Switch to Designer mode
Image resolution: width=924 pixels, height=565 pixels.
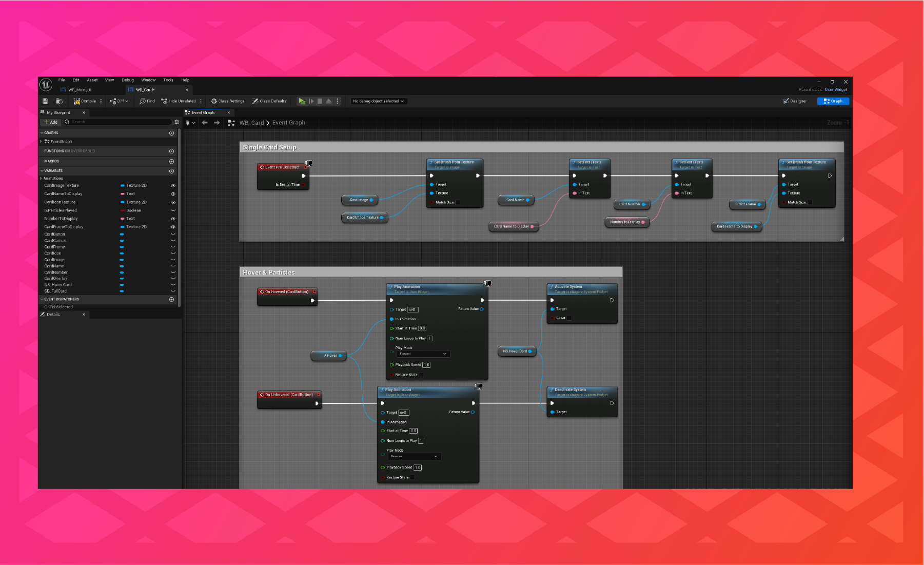[x=795, y=101]
